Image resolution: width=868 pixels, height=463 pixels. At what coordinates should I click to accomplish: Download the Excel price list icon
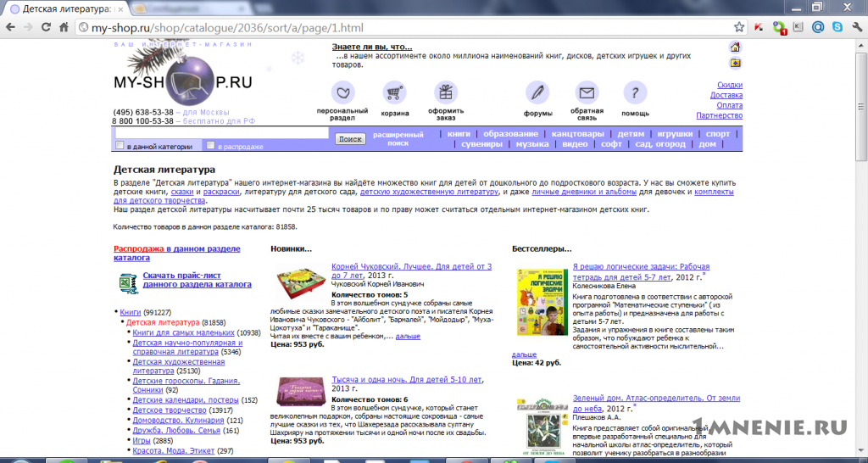128,283
